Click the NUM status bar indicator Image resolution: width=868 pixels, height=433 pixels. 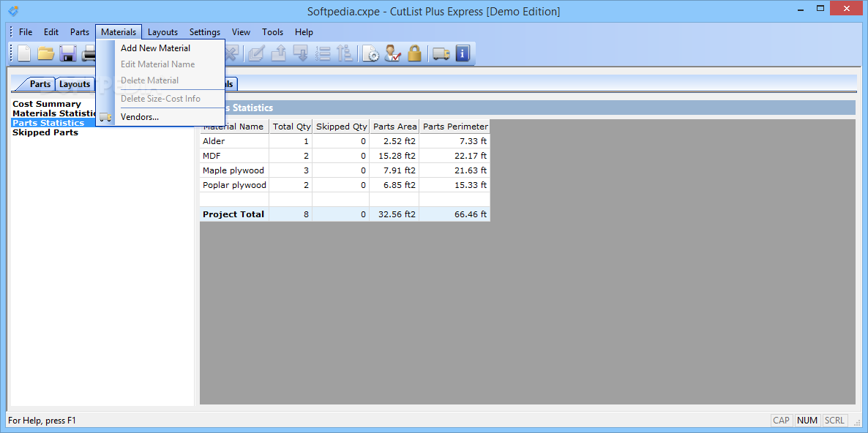(x=807, y=421)
